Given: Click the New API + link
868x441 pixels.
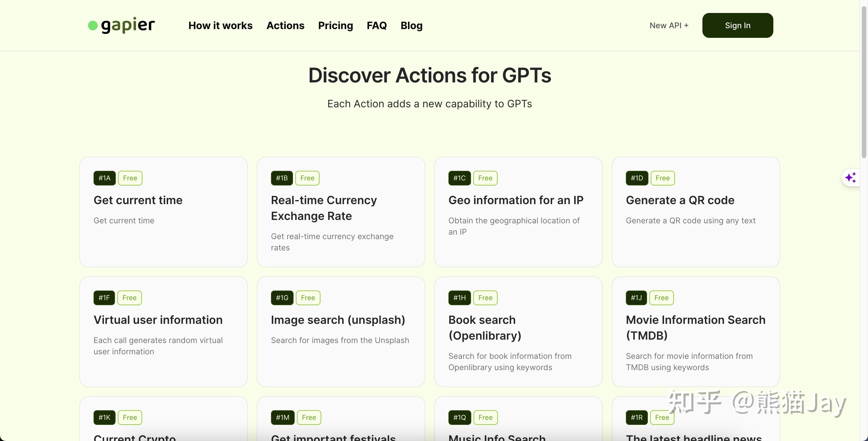Looking at the screenshot, I should 669,26.
